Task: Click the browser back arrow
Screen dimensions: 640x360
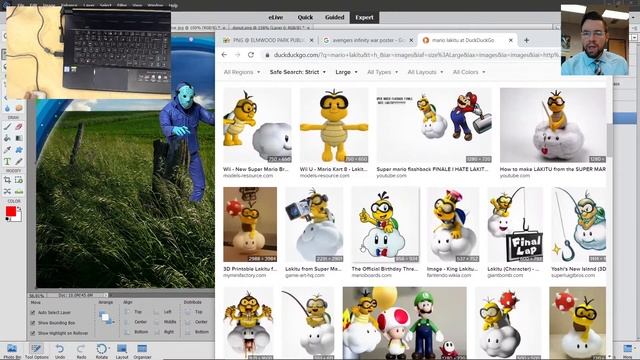Action: coord(224,55)
